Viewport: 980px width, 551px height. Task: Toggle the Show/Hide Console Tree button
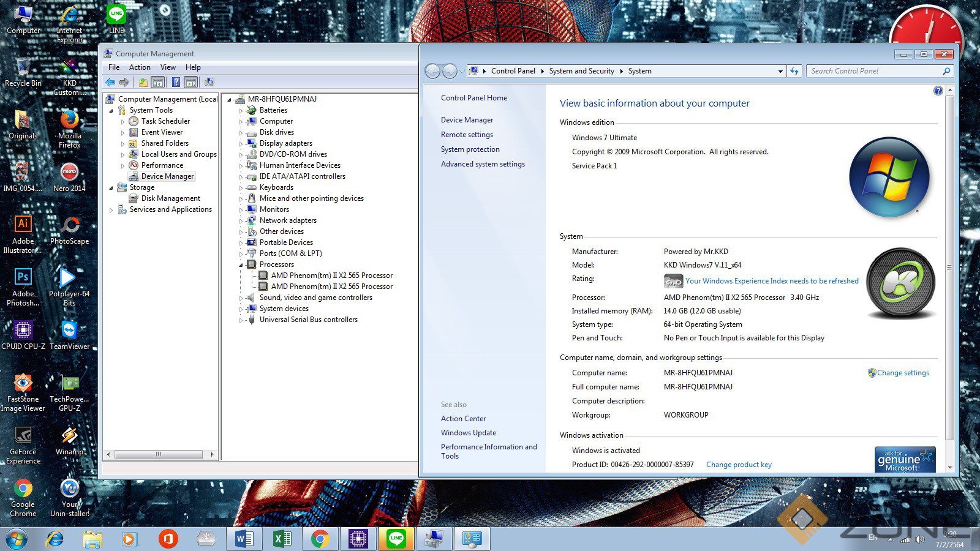[x=158, y=82]
